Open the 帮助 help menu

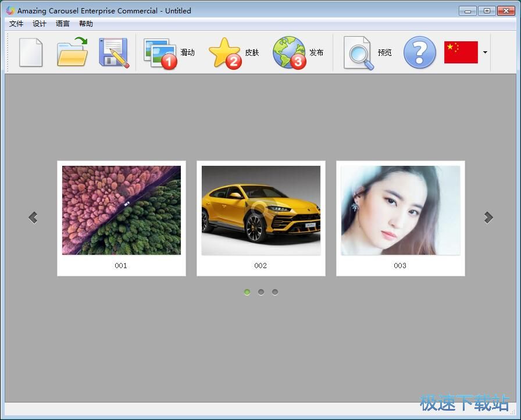[x=86, y=24]
